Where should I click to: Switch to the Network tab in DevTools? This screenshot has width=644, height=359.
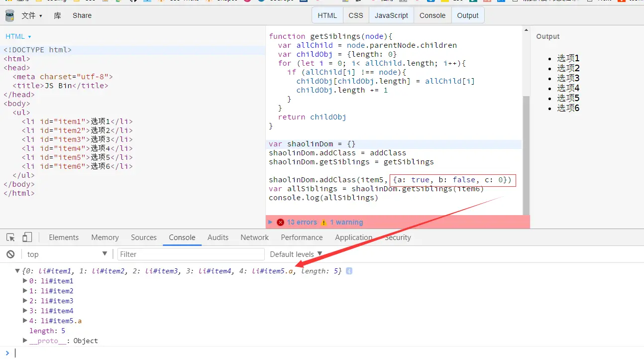pyautogui.click(x=255, y=238)
